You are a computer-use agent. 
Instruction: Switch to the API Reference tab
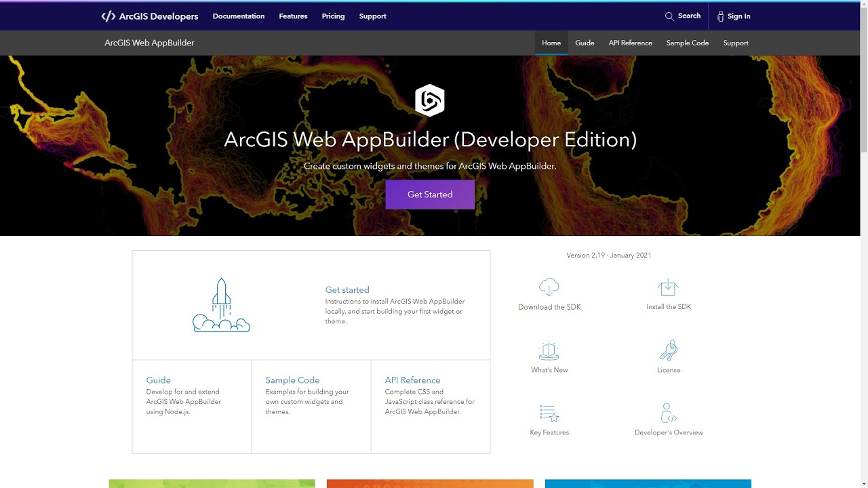pyautogui.click(x=630, y=43)
